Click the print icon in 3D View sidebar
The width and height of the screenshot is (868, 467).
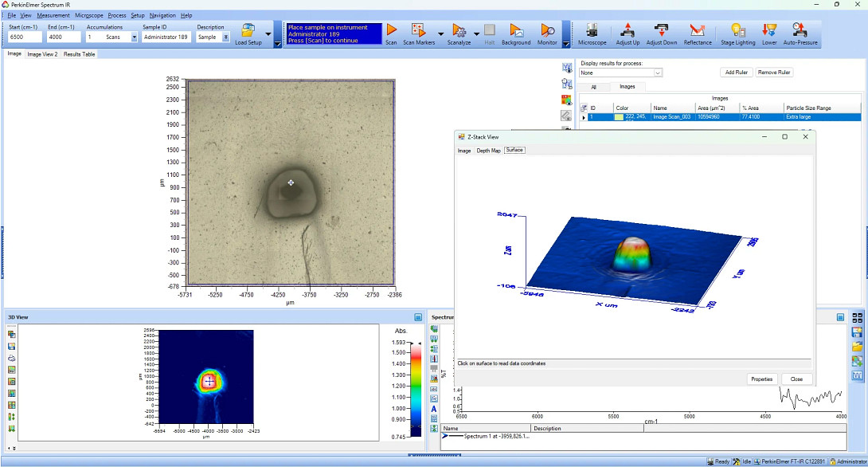click(x=12, y=358)
